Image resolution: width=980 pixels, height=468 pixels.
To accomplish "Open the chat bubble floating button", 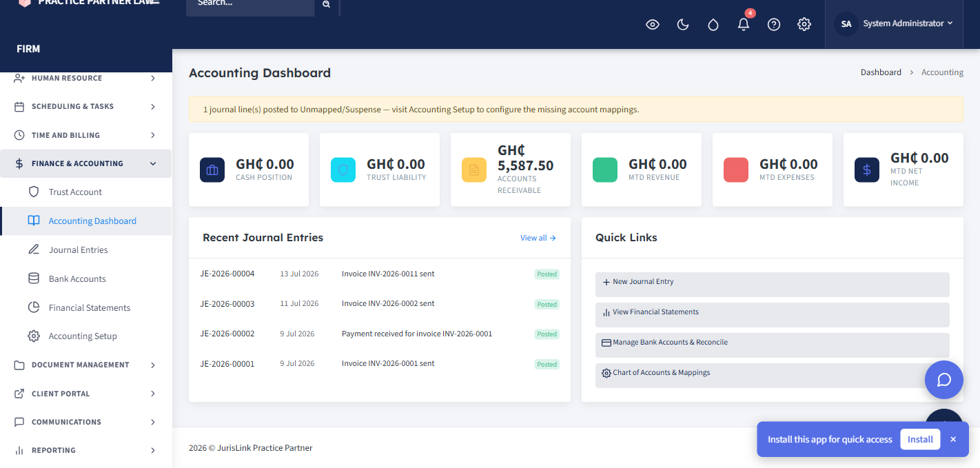I will (x=943, y=380).
